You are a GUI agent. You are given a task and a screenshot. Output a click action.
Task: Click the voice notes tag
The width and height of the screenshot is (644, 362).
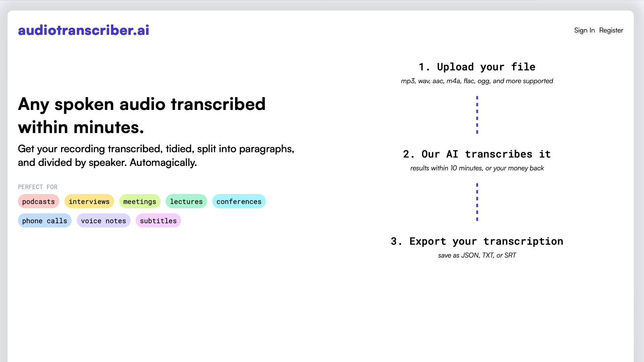coord(104,221)
